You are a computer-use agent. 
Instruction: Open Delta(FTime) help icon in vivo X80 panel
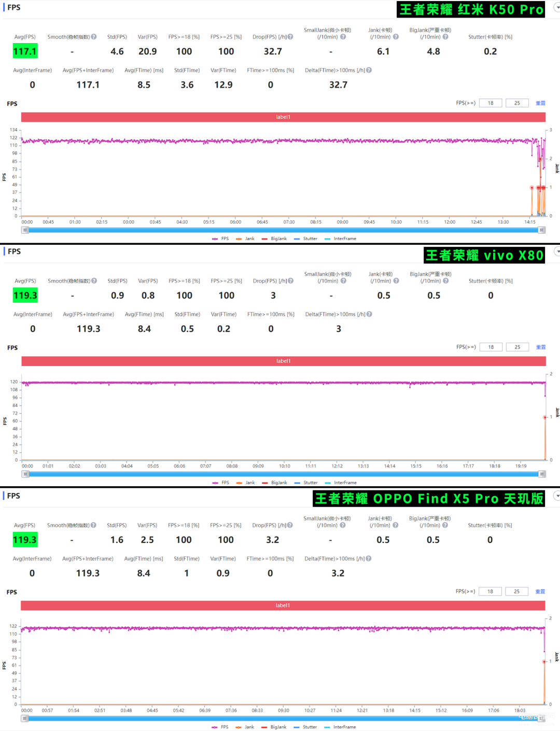point(369,314)
